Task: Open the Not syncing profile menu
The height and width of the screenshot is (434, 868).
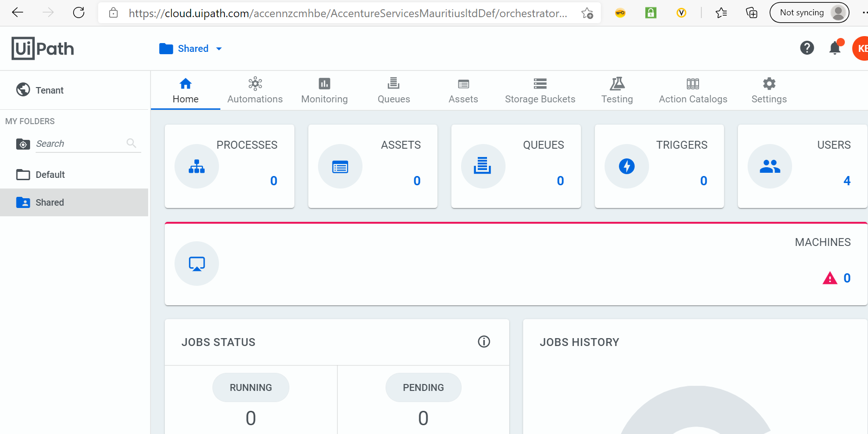Action: click(809, 13)
